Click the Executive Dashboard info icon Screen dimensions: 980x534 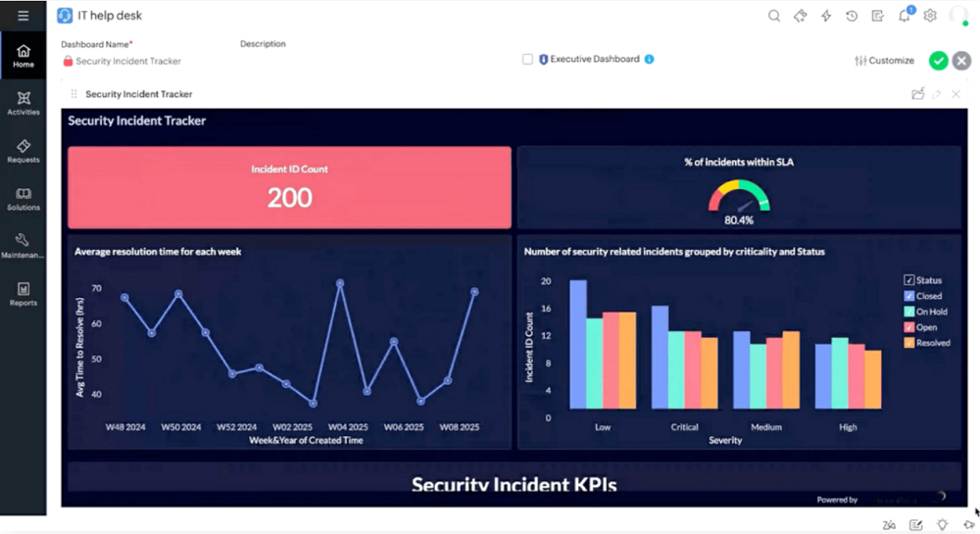[x=650, y=60]
